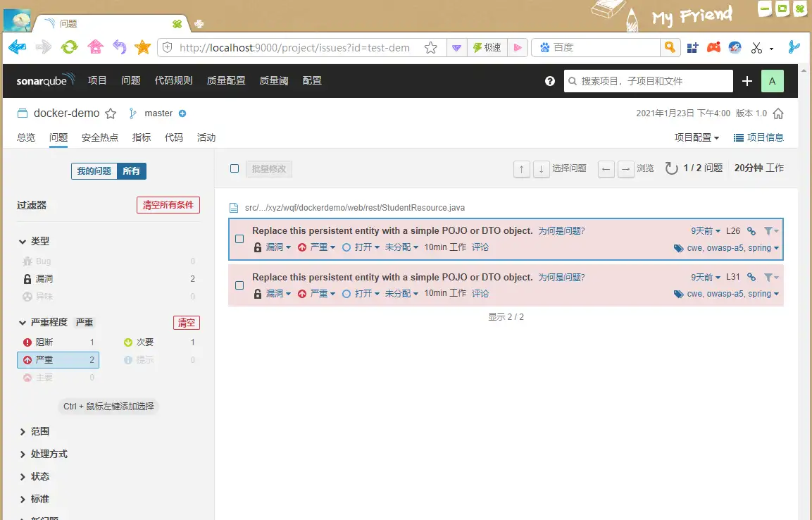Switch to 我的问题 toggle option
The width and height of the screenshot is (812, 520).
tap(94, 171)
